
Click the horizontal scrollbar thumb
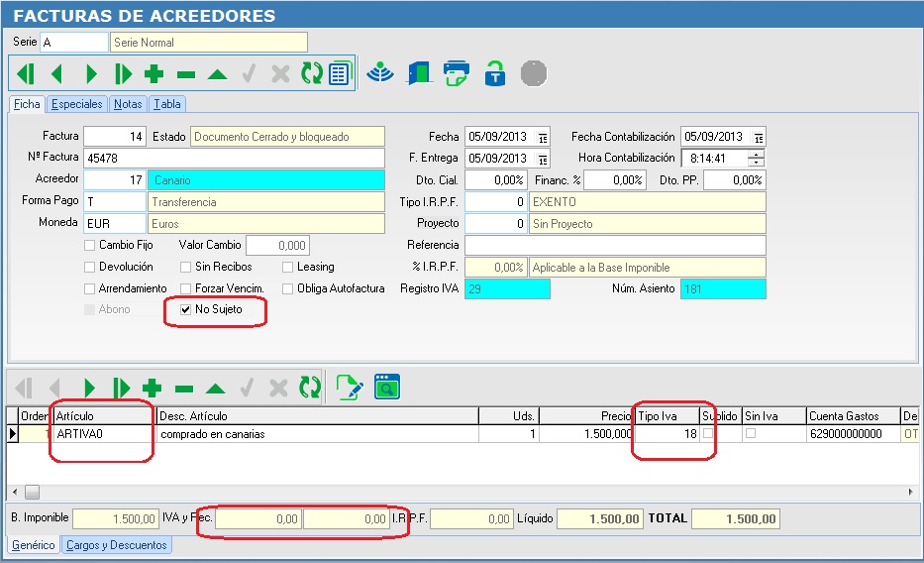click(x=33, y=492)
